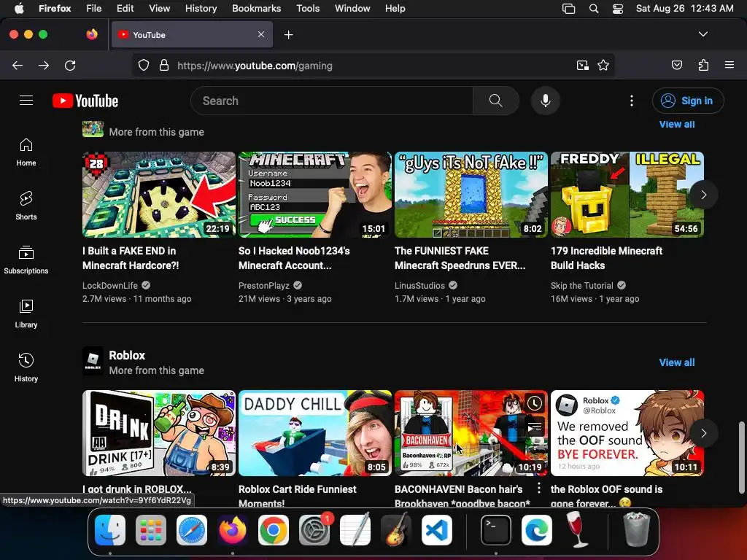Image resolution: width=747 pixels, height=560 pixels.
Task: Open History in sidebar
Action: [26, 367]
